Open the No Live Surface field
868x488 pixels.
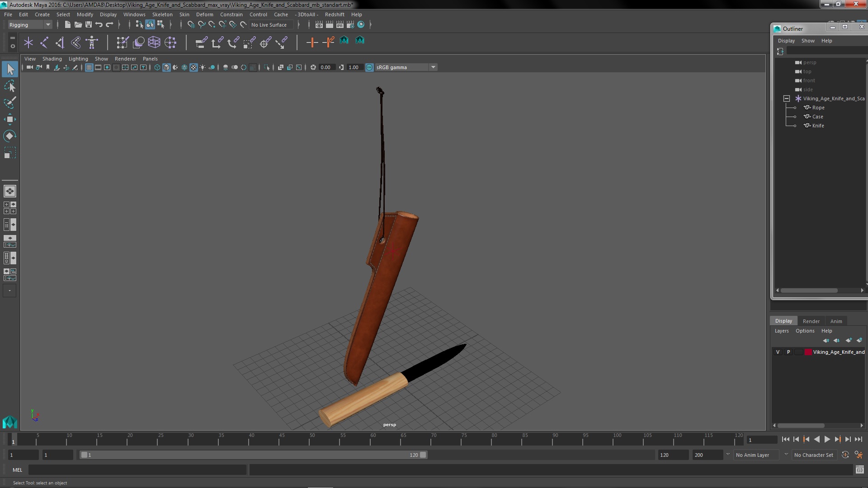[x=271, y=25]
